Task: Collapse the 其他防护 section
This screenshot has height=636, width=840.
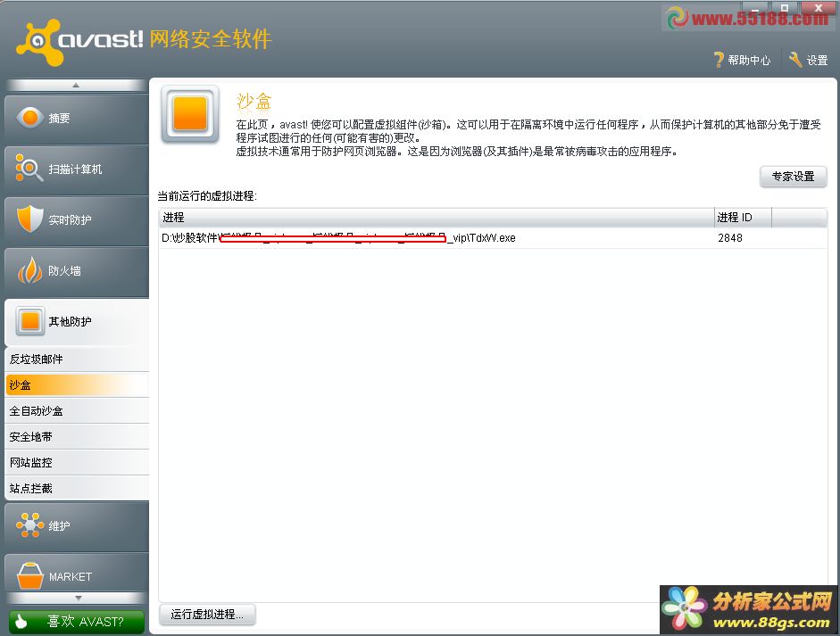Action: pyautogui.click(x=77, y=322)
